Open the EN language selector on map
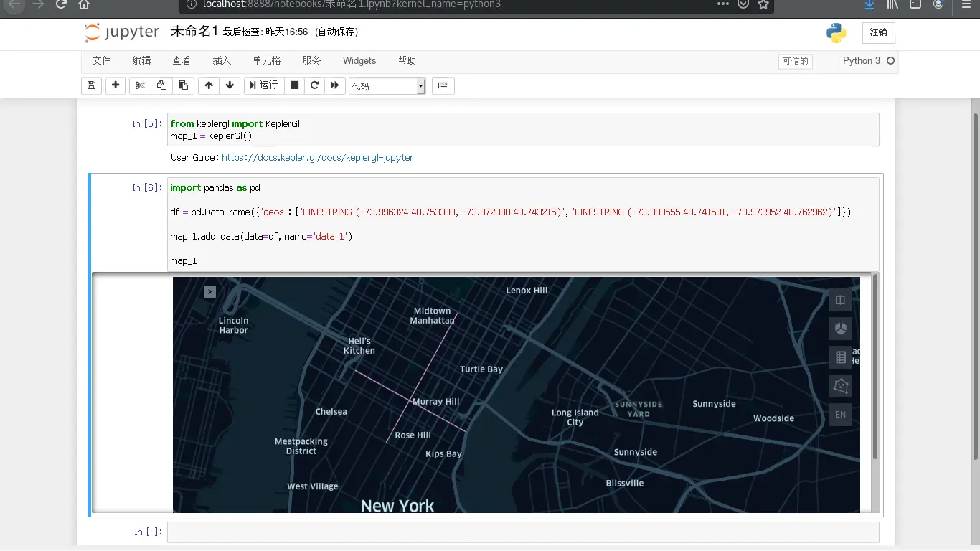The image size is (980, 551). coord(841,415)
